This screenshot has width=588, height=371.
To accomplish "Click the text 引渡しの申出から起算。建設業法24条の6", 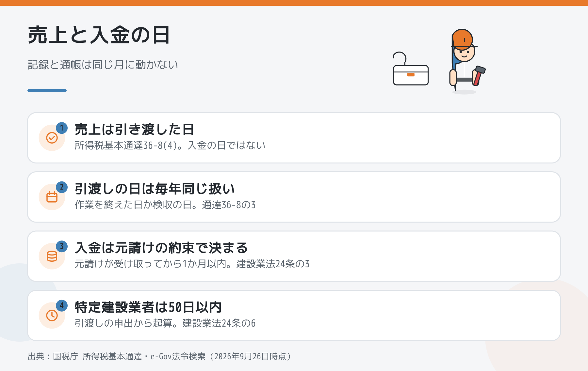I will (165, 323).
